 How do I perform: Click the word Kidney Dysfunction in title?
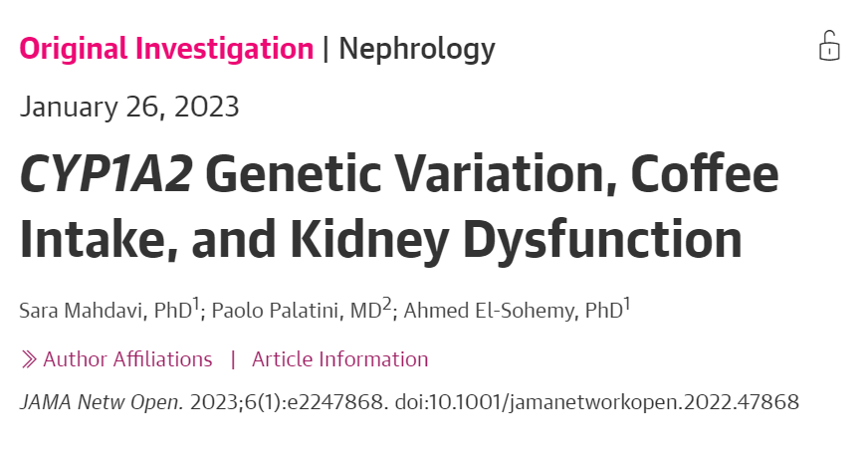[x=516, y=239]
